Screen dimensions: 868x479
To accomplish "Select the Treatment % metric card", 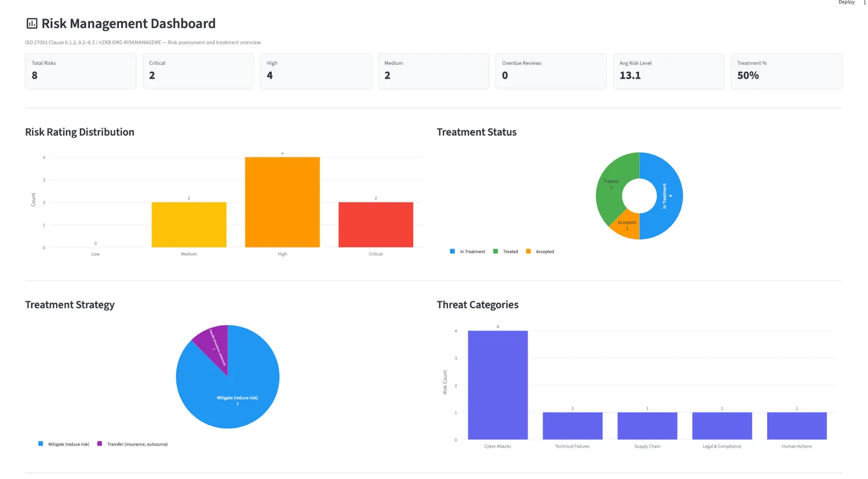I will (786, 71).
